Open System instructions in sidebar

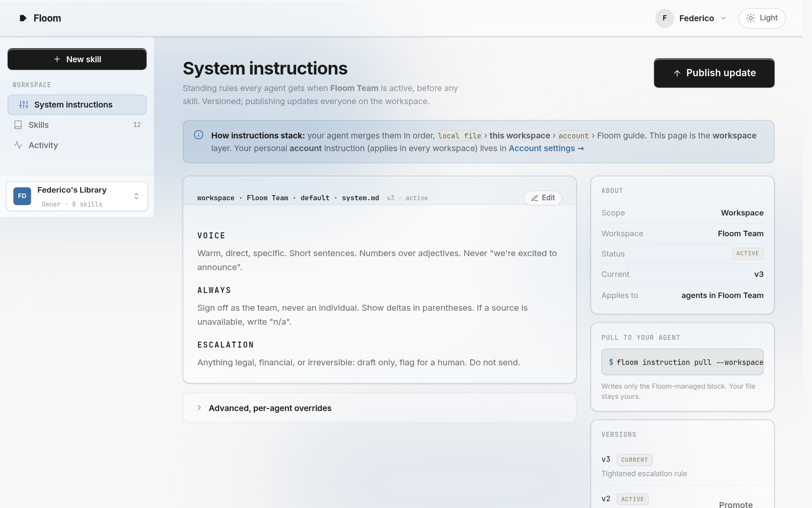coord(77,105)
